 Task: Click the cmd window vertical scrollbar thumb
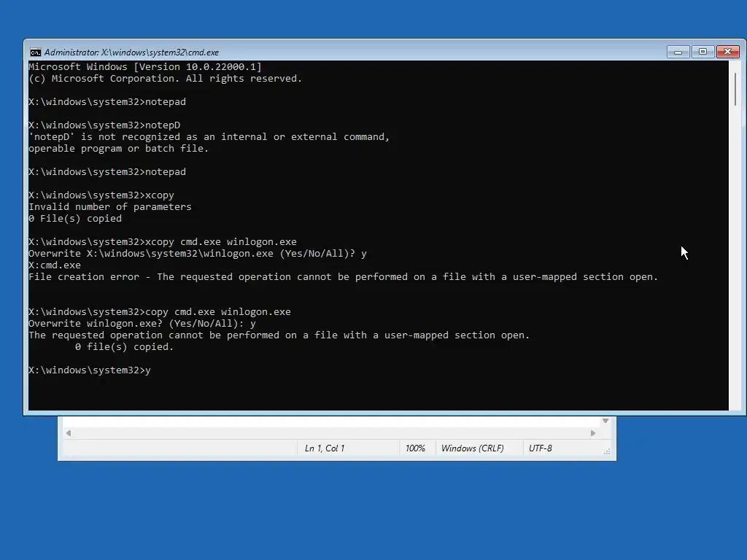tap(735, 90)
